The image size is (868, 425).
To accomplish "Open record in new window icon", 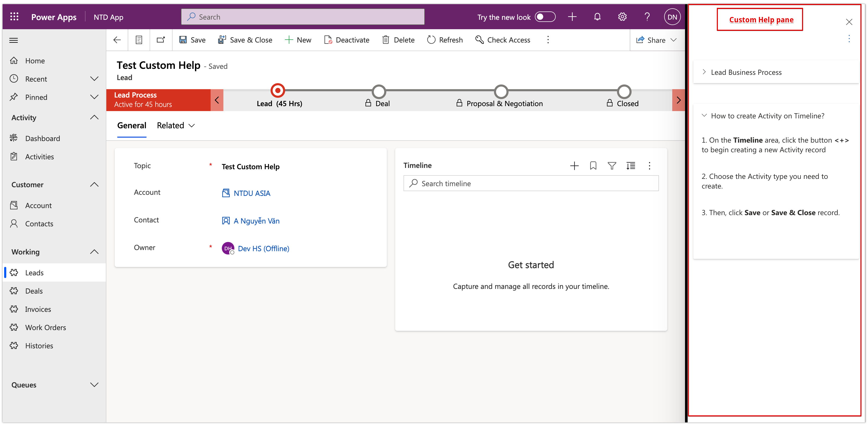I will click(x=161, y=40).
